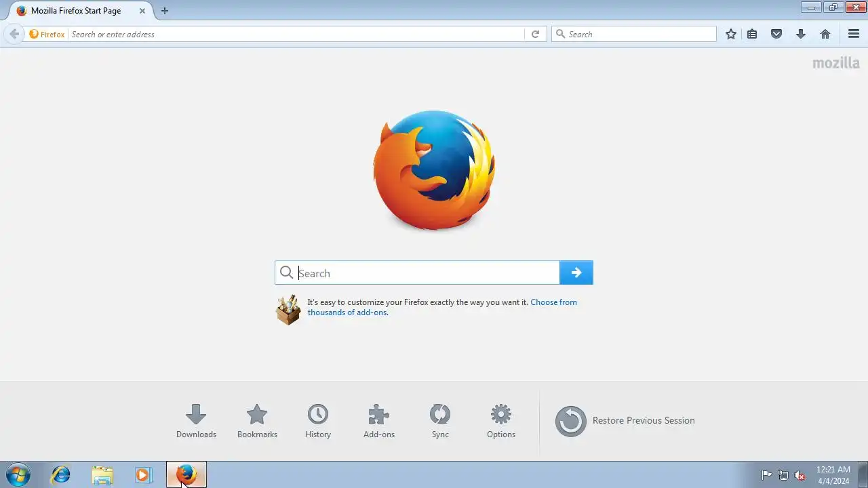Open Add-ons from the start page
The width and height of the screenshot is (868, 488).
pos(379,421)
